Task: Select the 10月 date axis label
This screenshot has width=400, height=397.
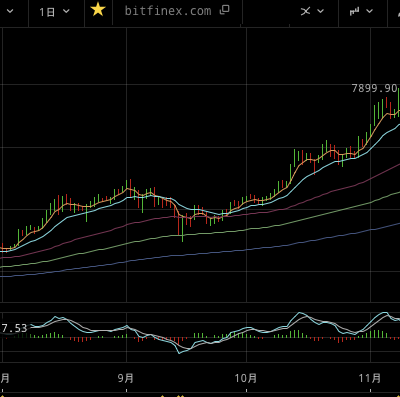Action: click(246, 378)
